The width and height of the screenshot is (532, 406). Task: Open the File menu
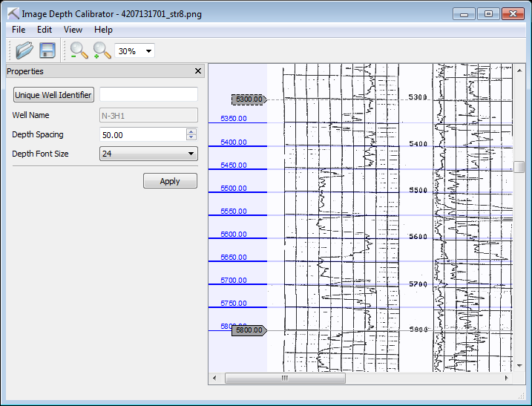tap(19, 30)
